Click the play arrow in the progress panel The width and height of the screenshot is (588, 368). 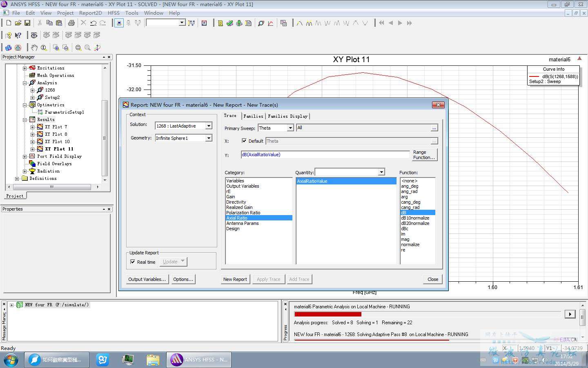pyautogui.click(x=570, y=314)
